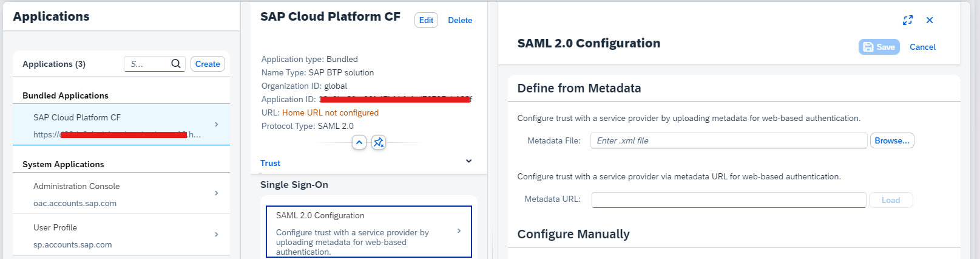
Task: Open SAP Cloud Platform CF chevron arrow
Action: (217, 124)
